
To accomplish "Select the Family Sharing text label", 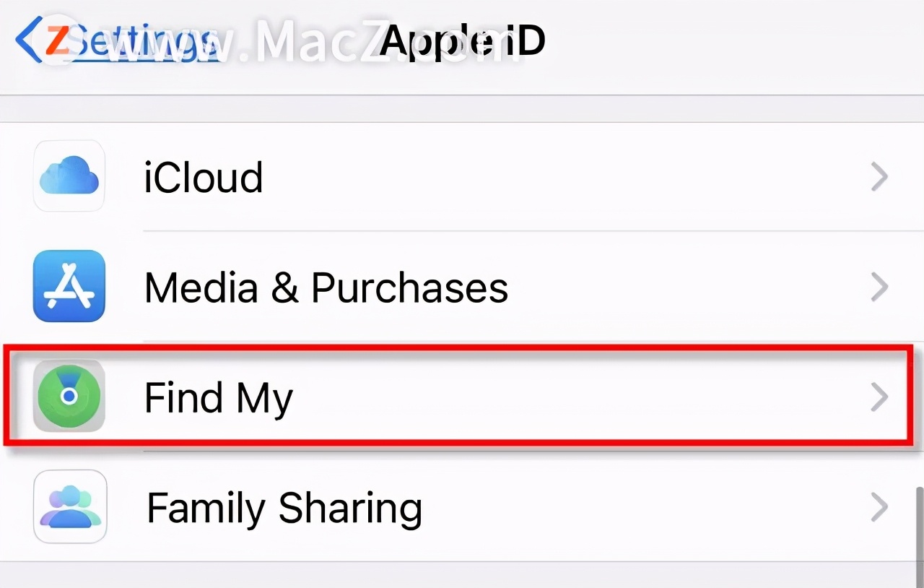I will click(284, 508).
